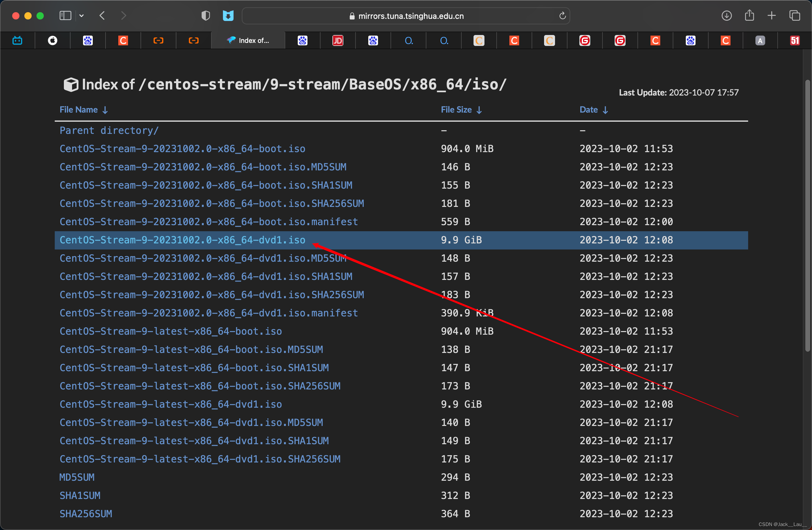Download CentOS-Stream-9-latest-x86_64-boot.iso
The image size is (812, 530).
(x=171, y=331)
